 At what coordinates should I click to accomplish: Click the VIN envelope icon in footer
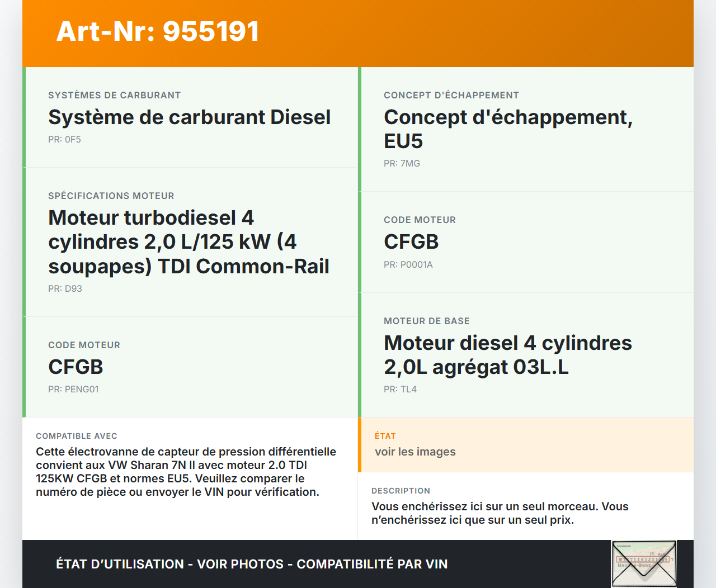pos(644,563)
